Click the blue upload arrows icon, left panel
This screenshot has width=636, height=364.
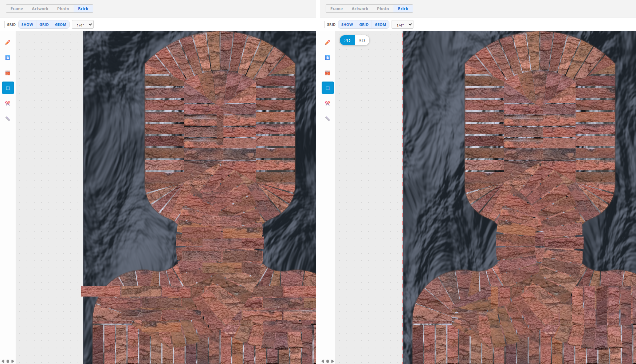tap(8, 58)
